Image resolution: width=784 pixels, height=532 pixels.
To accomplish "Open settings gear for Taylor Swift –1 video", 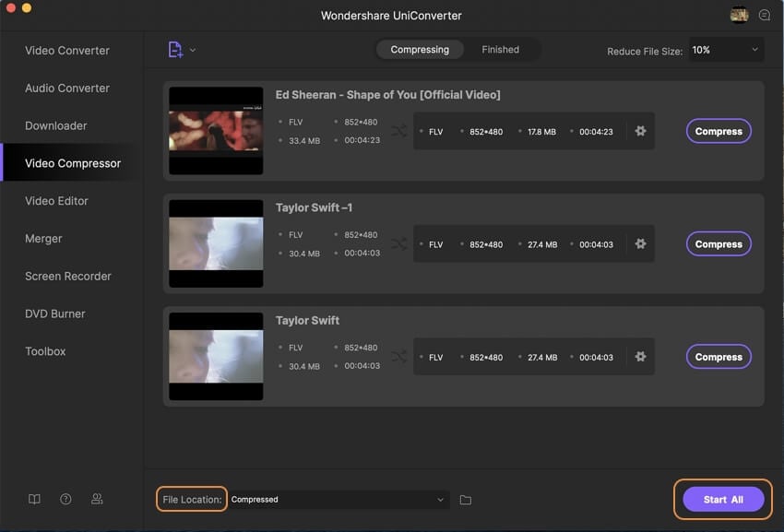I will [640, 244].
